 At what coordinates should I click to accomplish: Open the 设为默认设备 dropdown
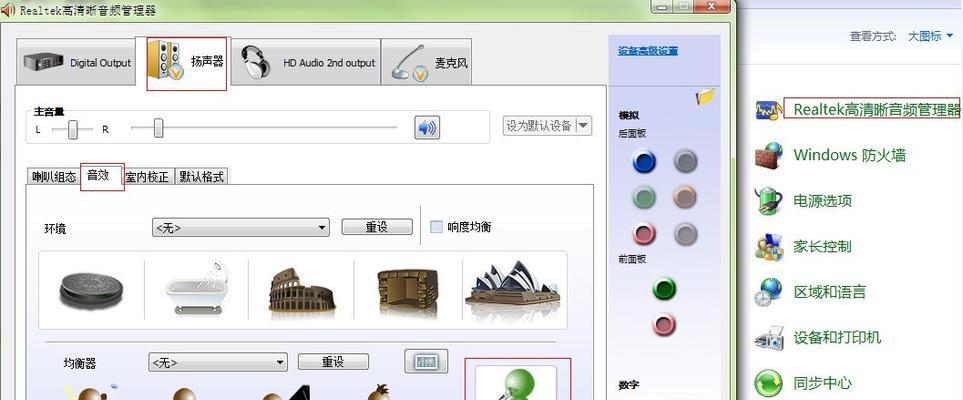pos(547,126)
